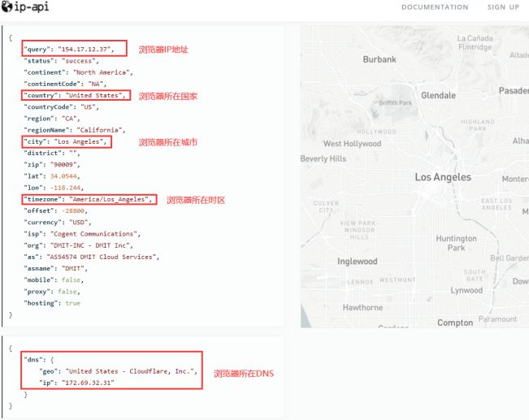Click Inglewood label on the map
The height and width of the screenshot is (420, 529).
pyautogui.click(x=358, y=262)
